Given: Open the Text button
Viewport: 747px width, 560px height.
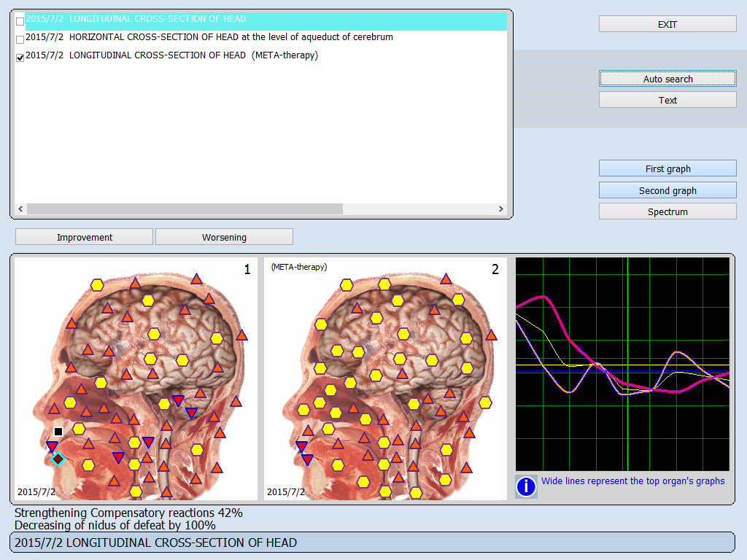Looking at the screenshot, I should click(667, 100).
